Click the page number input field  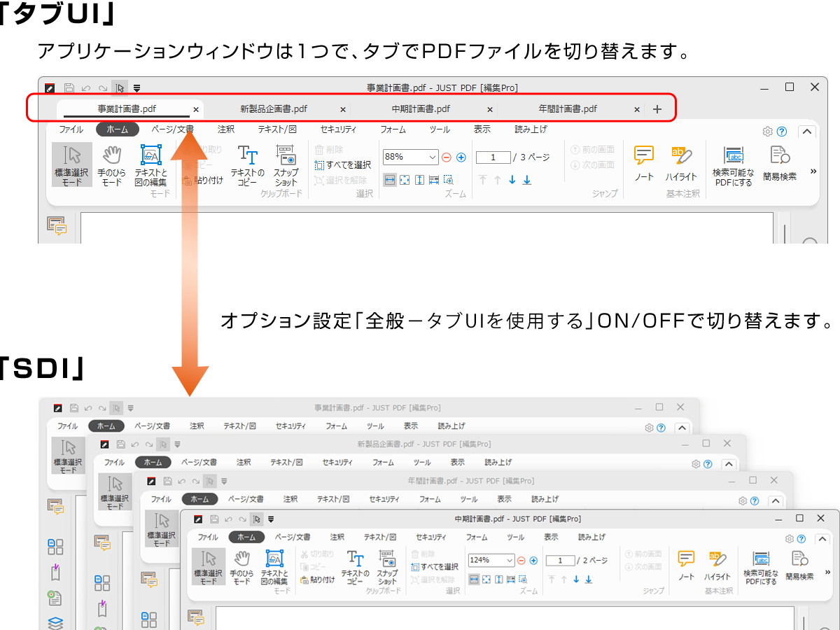click(x=493, y=157)
